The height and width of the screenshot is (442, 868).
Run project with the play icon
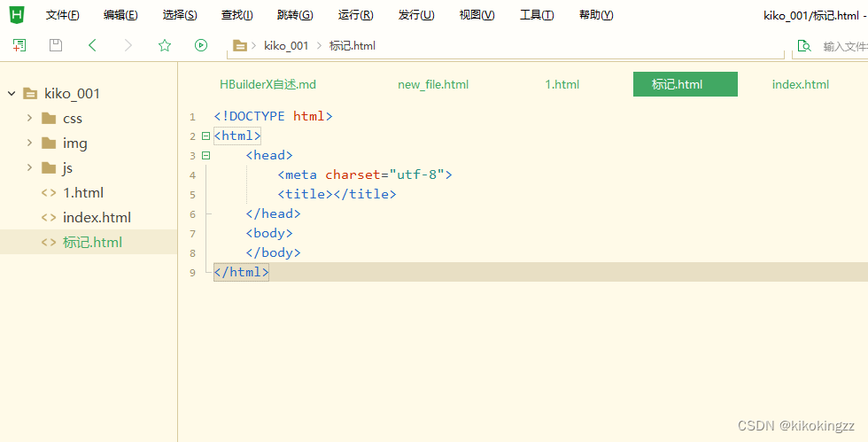coord(201,45)
